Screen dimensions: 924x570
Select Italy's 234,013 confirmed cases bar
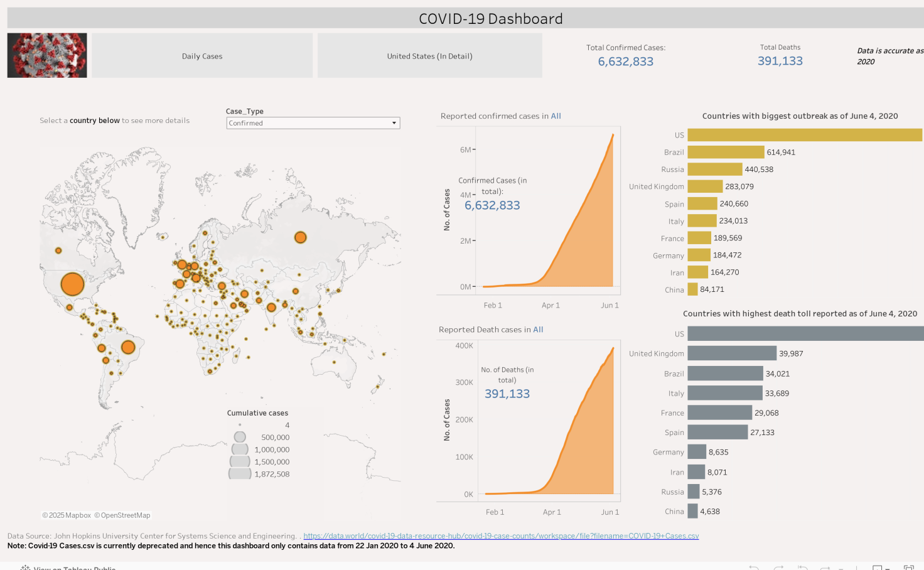pos(702,221)
